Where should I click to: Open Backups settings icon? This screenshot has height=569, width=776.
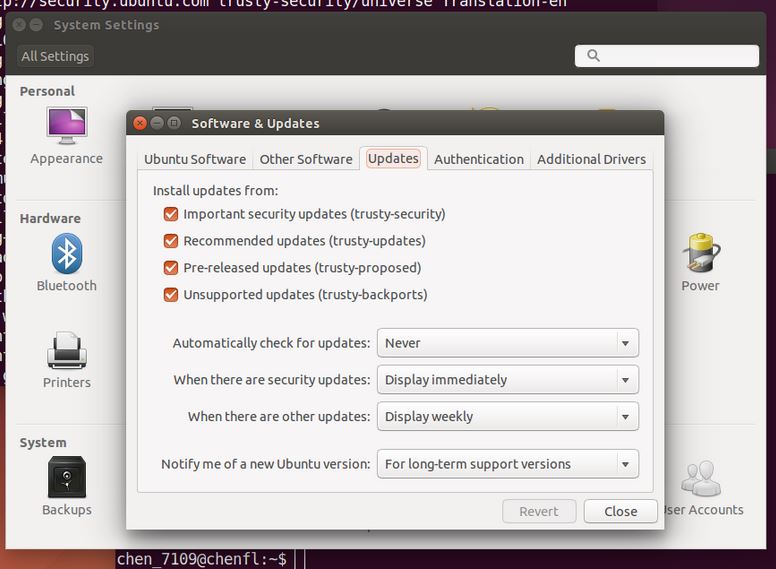pyautogui.click(x=67, y=477)
